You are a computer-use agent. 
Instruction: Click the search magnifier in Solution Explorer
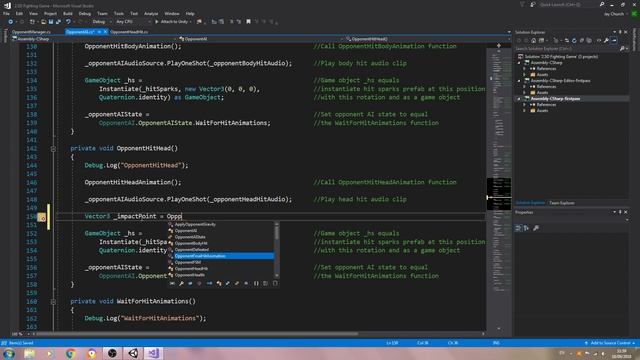tap(622, 49)
